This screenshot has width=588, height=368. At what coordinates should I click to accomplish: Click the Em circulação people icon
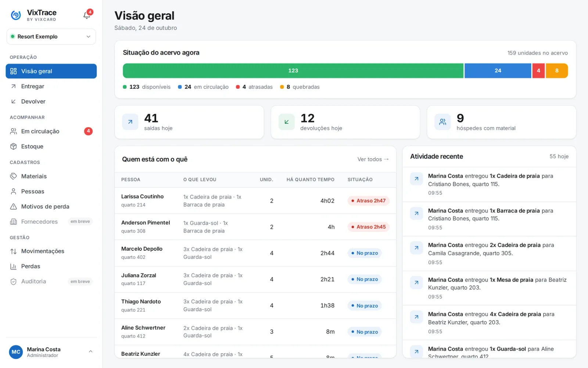[14, 131]
